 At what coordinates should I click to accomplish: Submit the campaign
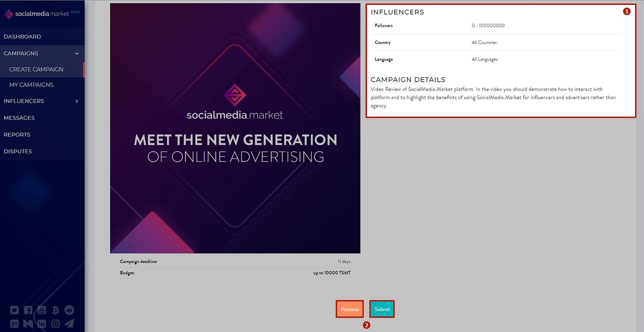(x=382, y=309)
